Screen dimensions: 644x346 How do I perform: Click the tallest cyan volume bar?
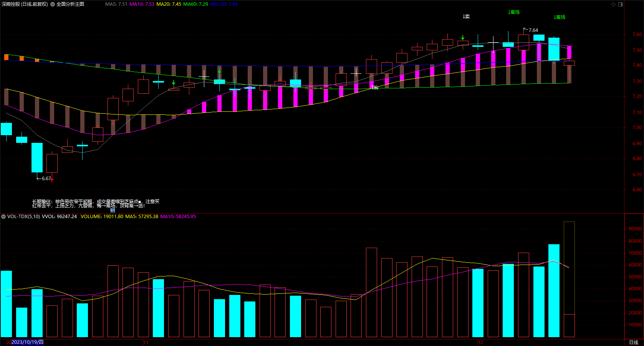tap(554, 291)
